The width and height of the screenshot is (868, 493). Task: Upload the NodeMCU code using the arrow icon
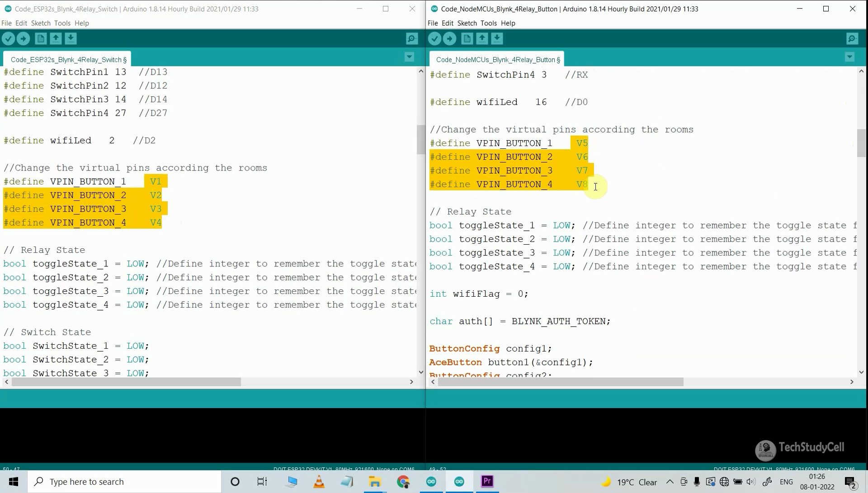[x=450, y=38]
